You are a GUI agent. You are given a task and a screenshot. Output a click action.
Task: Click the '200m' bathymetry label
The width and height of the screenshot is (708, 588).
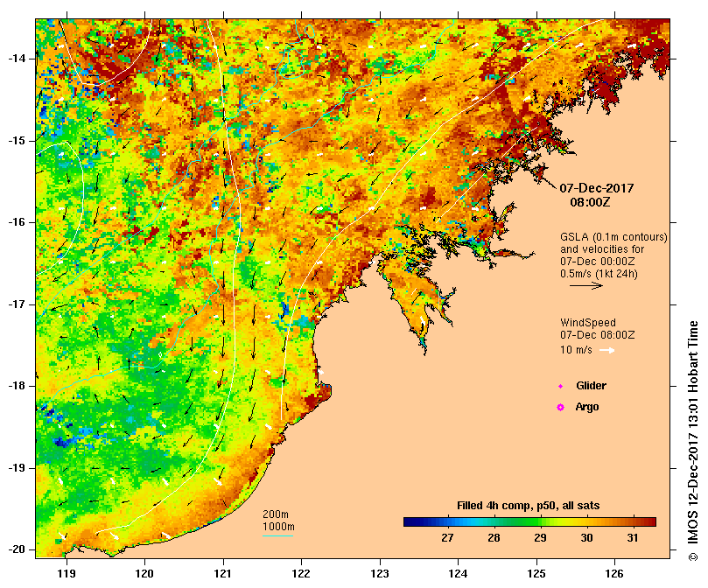[x=276, y=514]
